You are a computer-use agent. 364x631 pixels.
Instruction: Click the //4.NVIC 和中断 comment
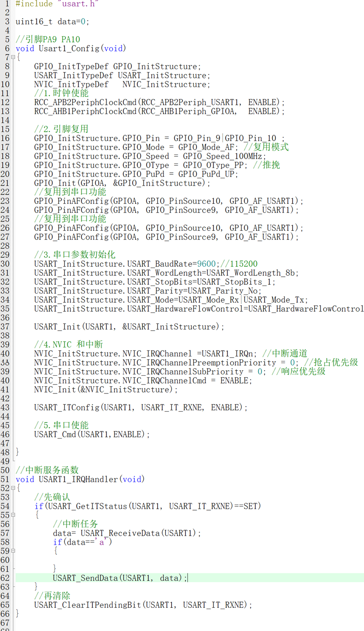[x=69, y=344]
